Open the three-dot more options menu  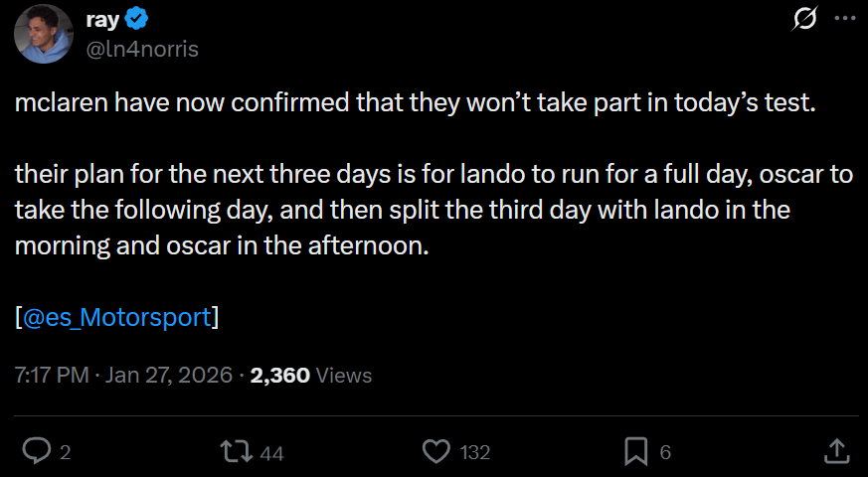pos(841,18)
